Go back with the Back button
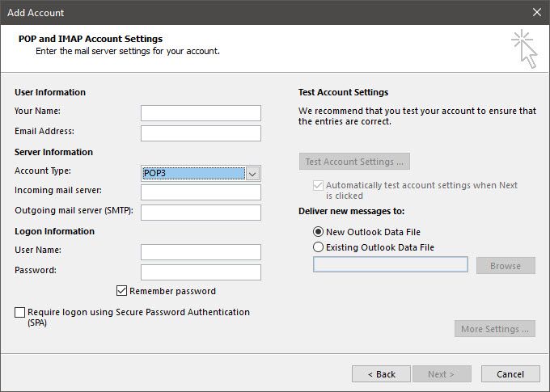This screenshot has height=392, width=550. coord(381,374)
